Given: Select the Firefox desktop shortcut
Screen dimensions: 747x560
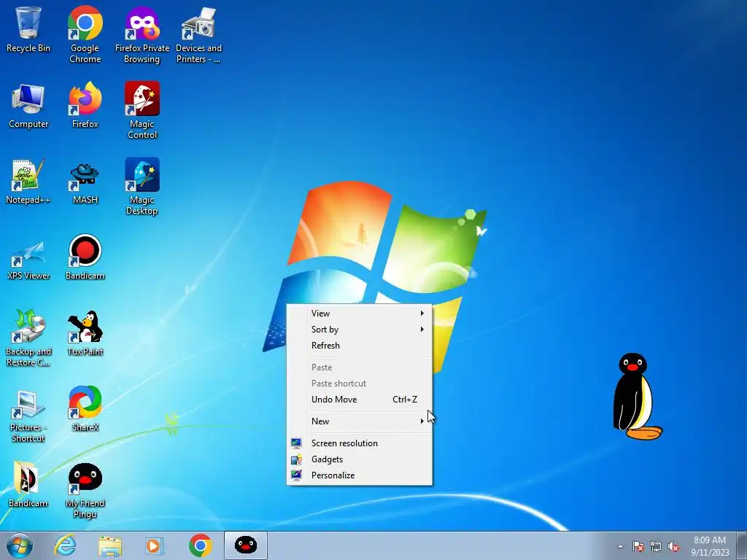Looking at the screenshot, I should tap(85, 106).
